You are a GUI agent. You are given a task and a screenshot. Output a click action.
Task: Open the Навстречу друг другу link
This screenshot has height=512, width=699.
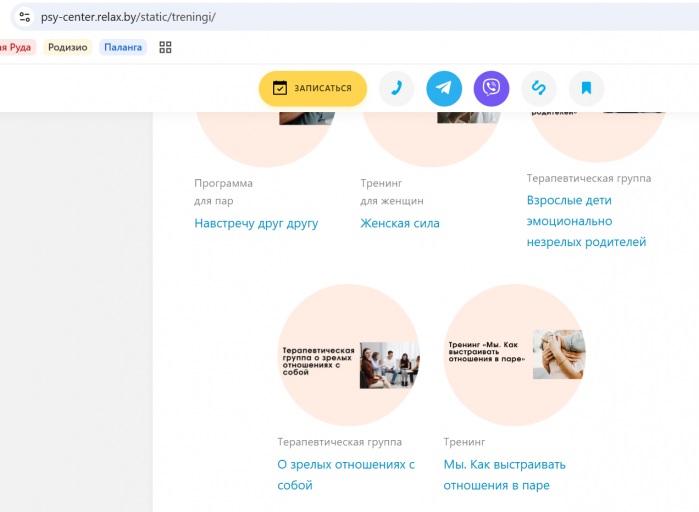pyautogui.click(x=256, y=223)
